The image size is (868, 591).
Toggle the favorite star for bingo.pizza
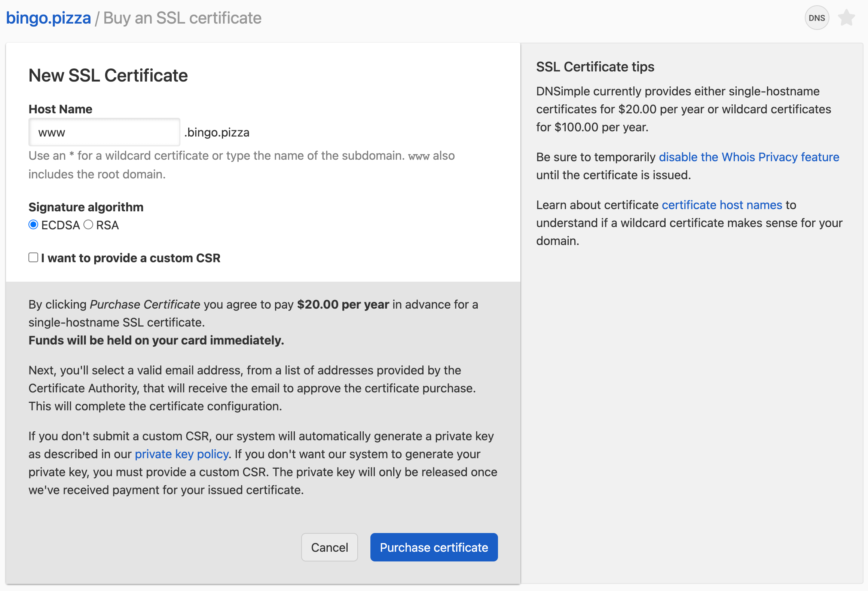[846, 17]
